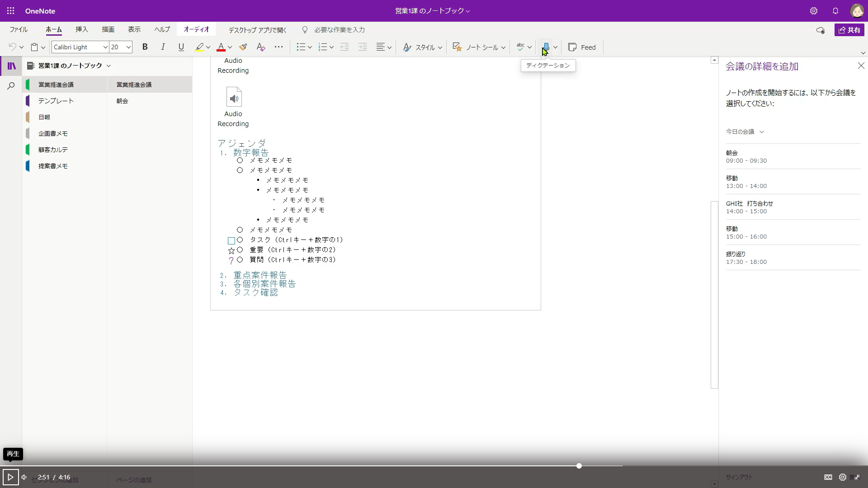Toggle closed captions on playback

coord(828,477)
